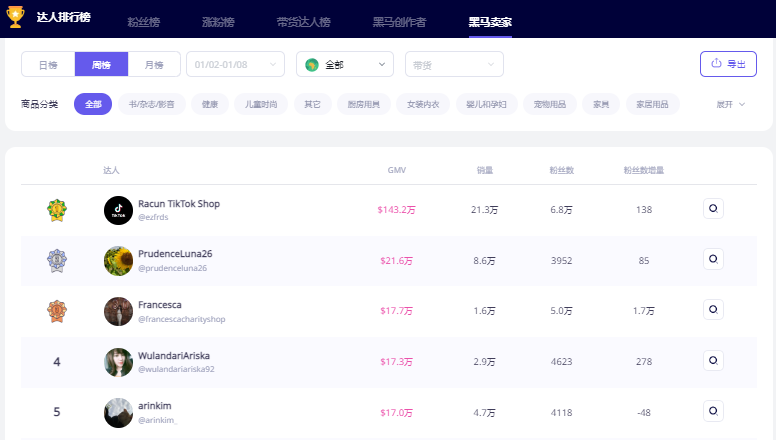Click the 销量 column header
Image resolution: width=776 pixels, height=440 pixels.
click(x=485, y=170)
